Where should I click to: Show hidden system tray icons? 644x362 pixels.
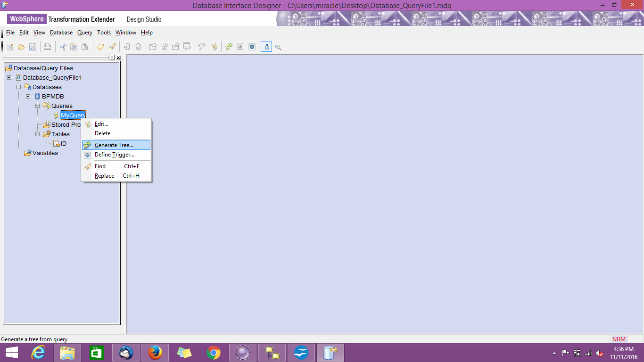(x=554, y=353)
